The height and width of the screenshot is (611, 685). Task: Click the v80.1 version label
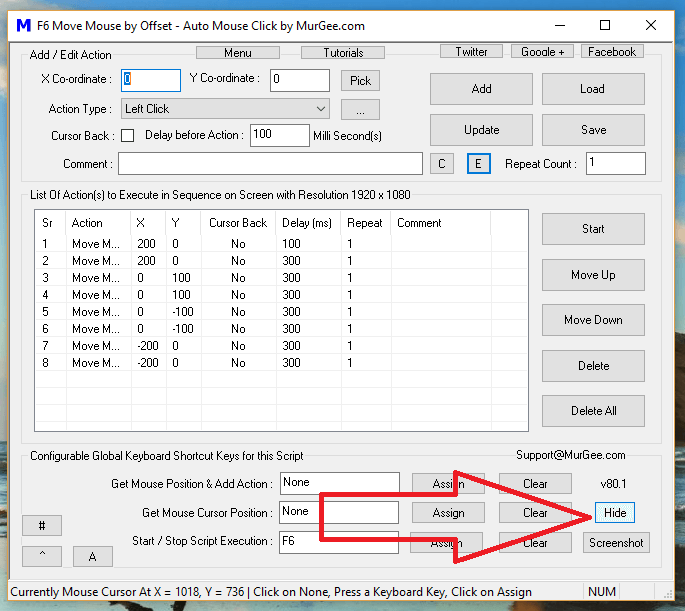click(x=613, y=484)
